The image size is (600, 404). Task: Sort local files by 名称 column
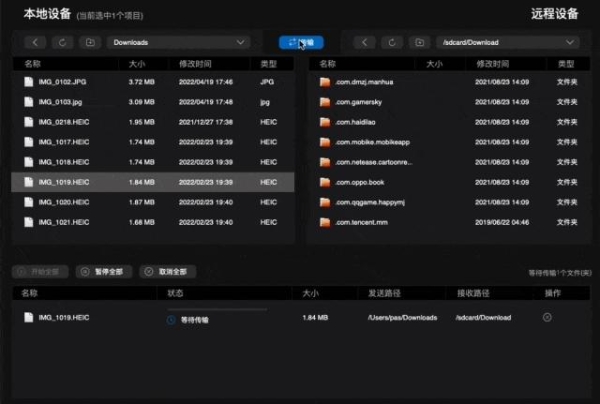33,64
